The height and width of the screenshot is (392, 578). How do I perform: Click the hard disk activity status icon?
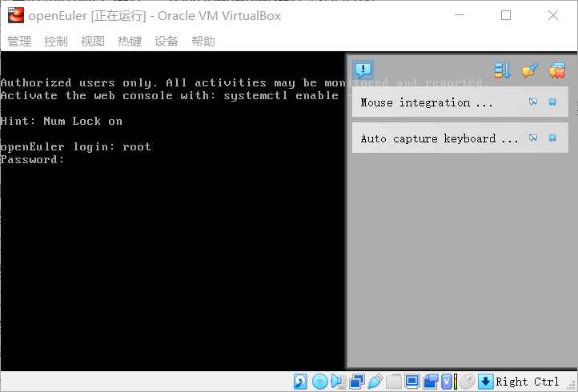300,382
